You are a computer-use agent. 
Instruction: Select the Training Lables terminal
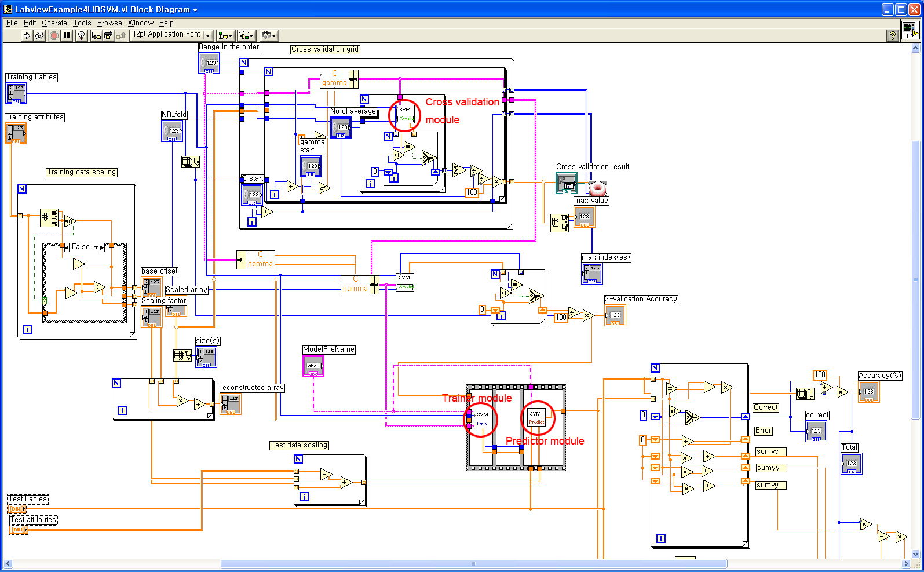coord(16,93)
